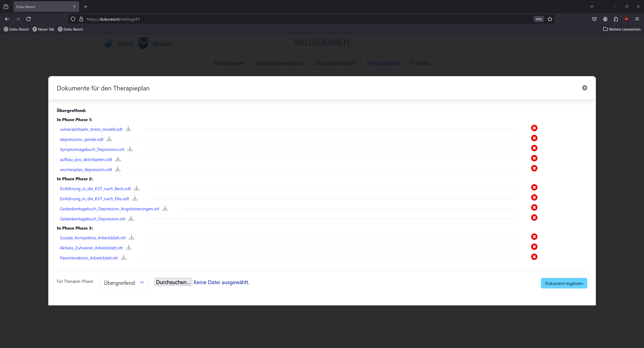Screen dimensions: 644x348
Task: Delete the Einführung_in_die_KVT_nach_Beck.odt entry
Action: pyautogui.click(x=534, y=188)
